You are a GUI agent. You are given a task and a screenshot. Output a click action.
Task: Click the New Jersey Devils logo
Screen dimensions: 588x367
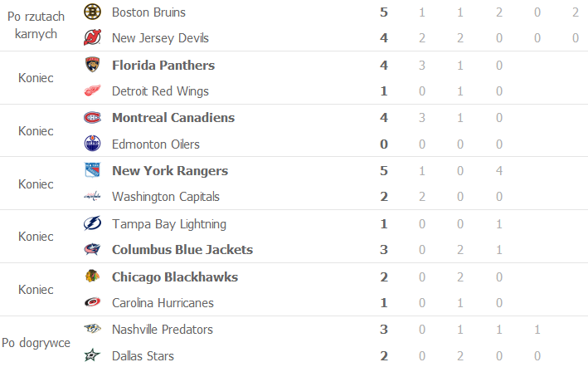click(x=92, y=38)
